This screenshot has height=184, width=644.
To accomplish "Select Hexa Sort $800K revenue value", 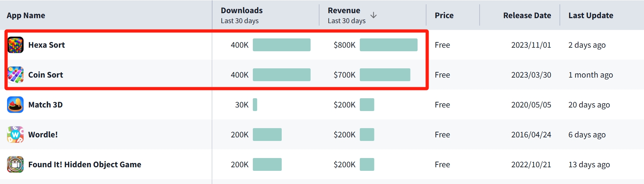I will pyautogui.click(x=344, y=45).
